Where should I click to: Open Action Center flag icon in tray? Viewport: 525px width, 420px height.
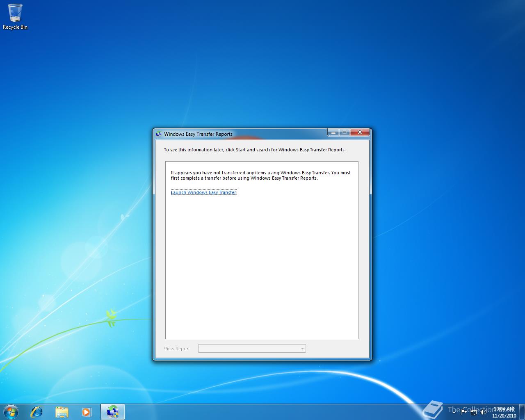coord(464,412)
